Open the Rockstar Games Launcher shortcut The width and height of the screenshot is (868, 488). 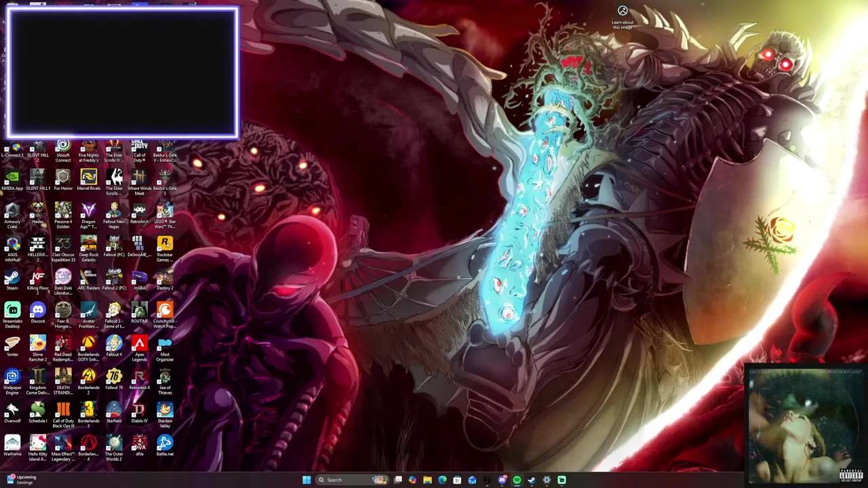click(x=165, y=249)
